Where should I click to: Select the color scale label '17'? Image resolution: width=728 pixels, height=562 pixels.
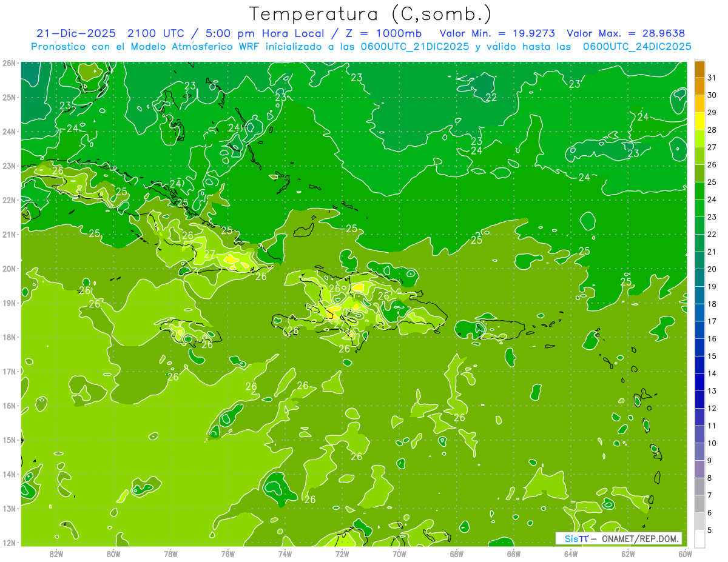[x=712, y=322]
